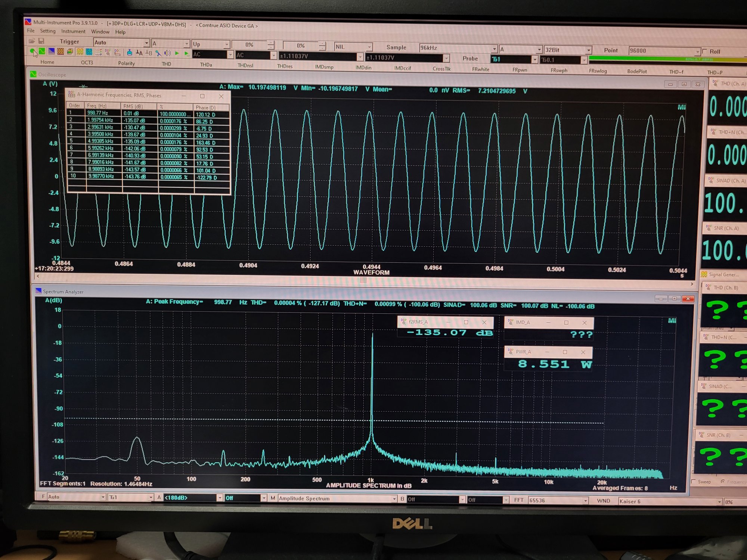Click the oscilloscope horizontal scrollbar

[x=364, y=280]
